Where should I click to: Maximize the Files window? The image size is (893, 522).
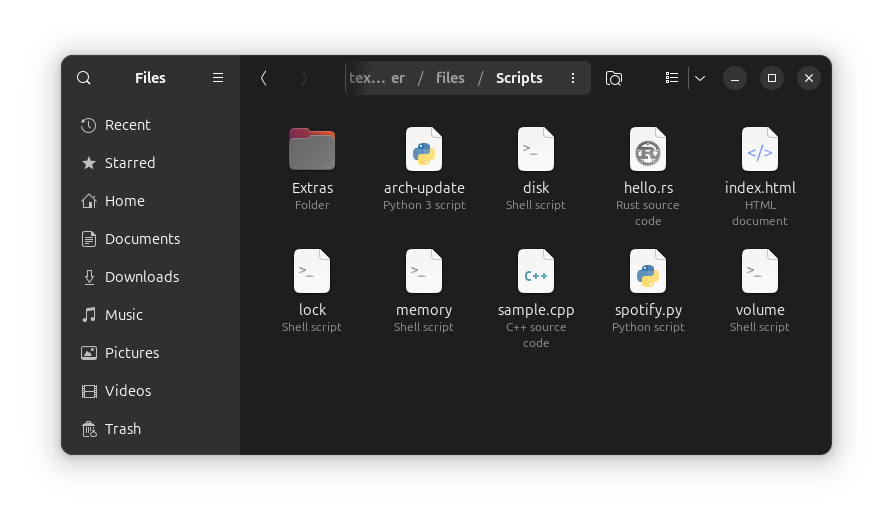click(x=772, y=78)
